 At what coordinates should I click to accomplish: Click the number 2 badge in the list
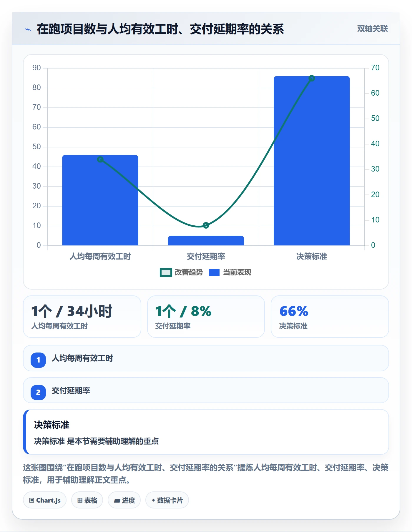(x=38, y=392)
